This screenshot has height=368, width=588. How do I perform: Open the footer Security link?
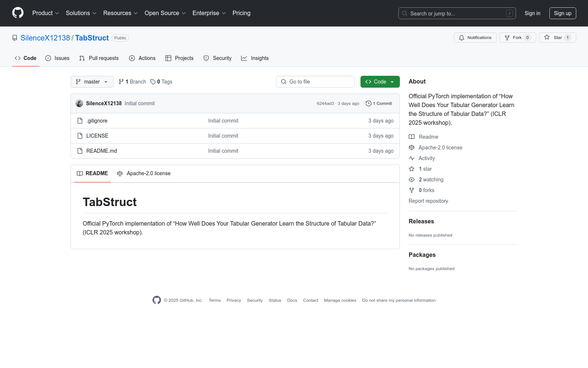pos(255,300)
